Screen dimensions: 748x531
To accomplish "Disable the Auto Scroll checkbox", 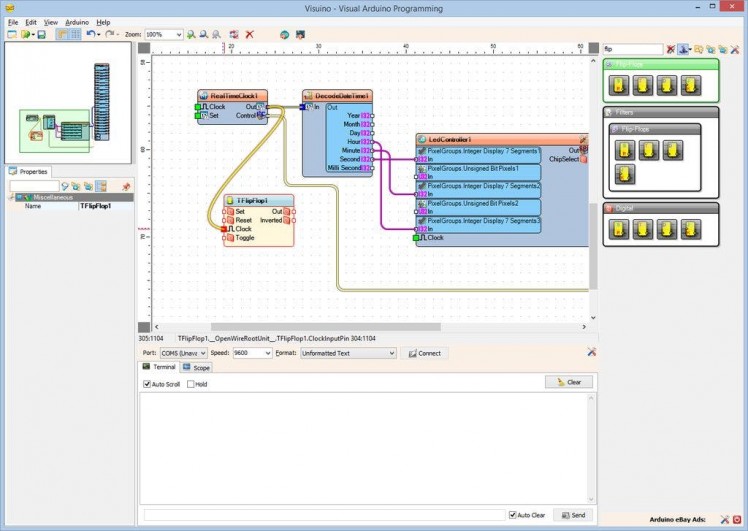I will pos(148,384).
